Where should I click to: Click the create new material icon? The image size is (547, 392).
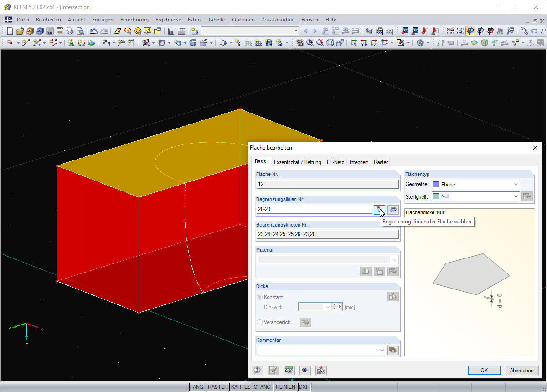[x=379, y=272]
